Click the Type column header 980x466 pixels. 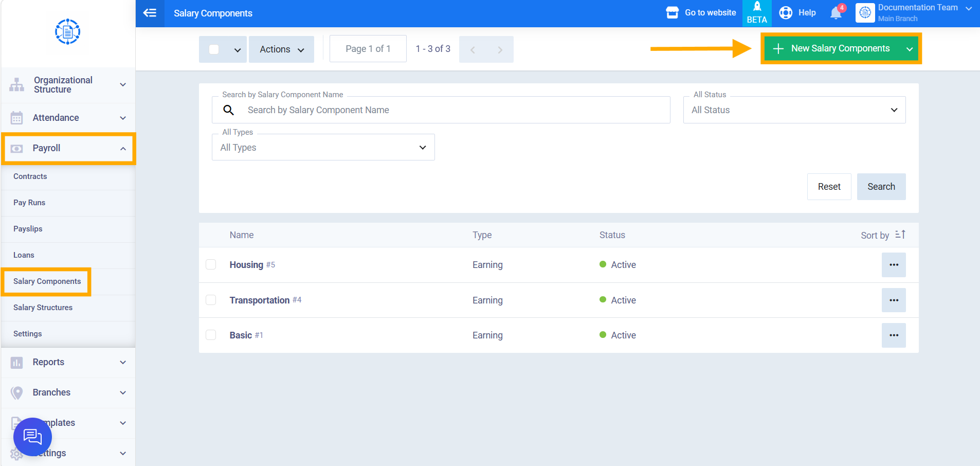click(x=482, y=235)
